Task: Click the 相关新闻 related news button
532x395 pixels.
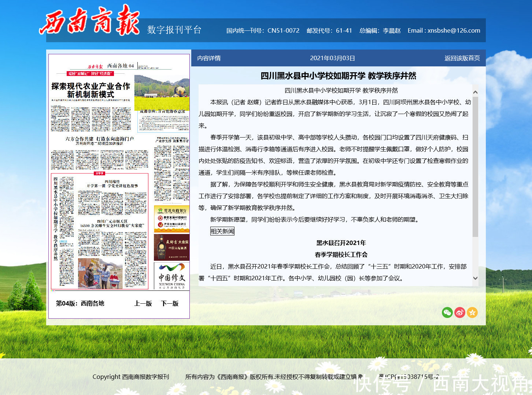Action: (x=222, y=231)
